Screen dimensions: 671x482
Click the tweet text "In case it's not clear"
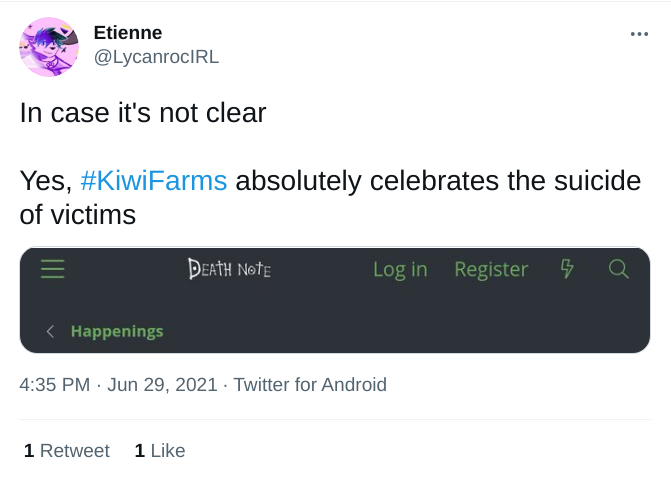click(143, 113)
